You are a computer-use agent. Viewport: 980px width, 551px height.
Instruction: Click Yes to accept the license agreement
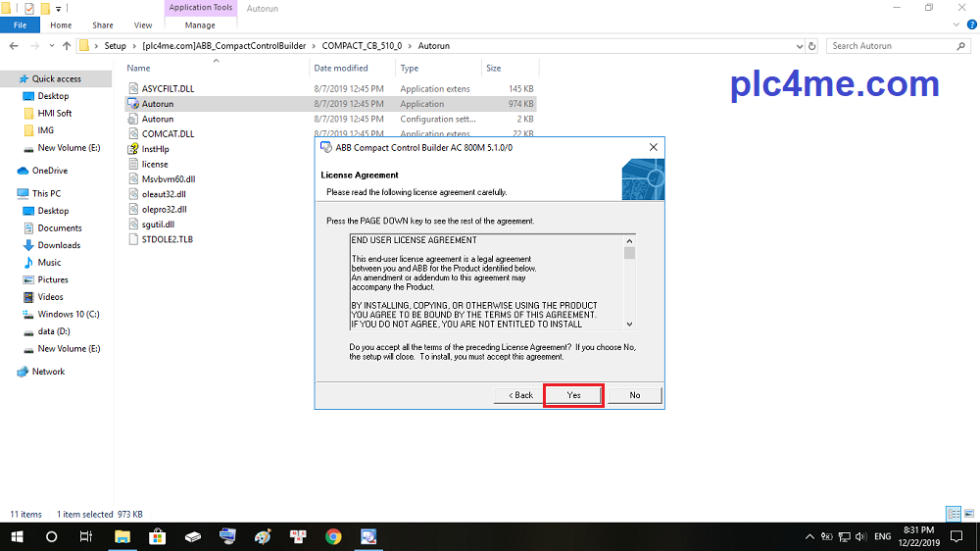click(x=573, y=395)
